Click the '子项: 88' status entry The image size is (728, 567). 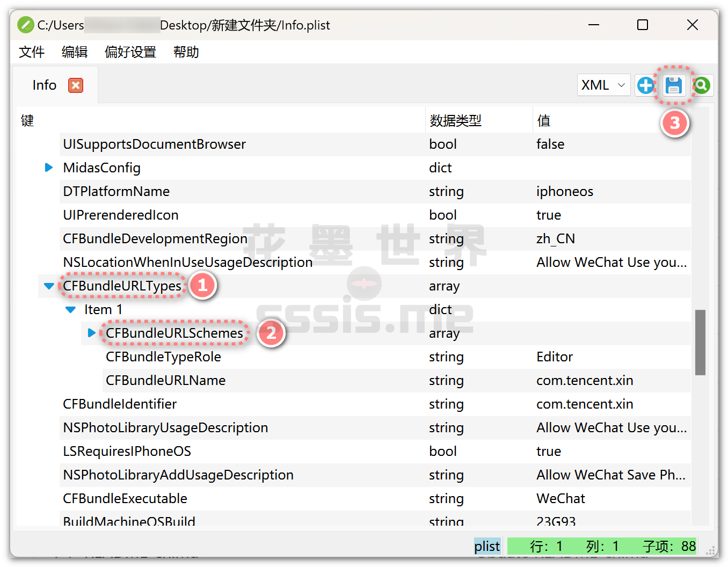pos(669,546)
